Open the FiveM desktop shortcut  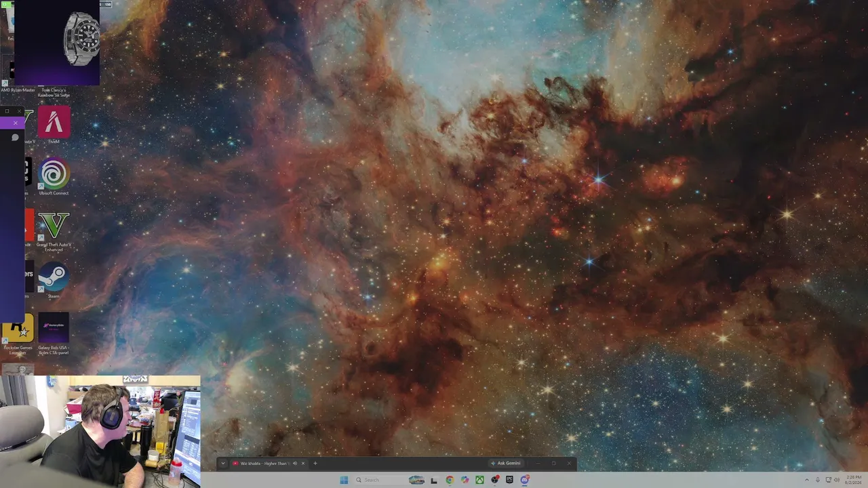54,125
